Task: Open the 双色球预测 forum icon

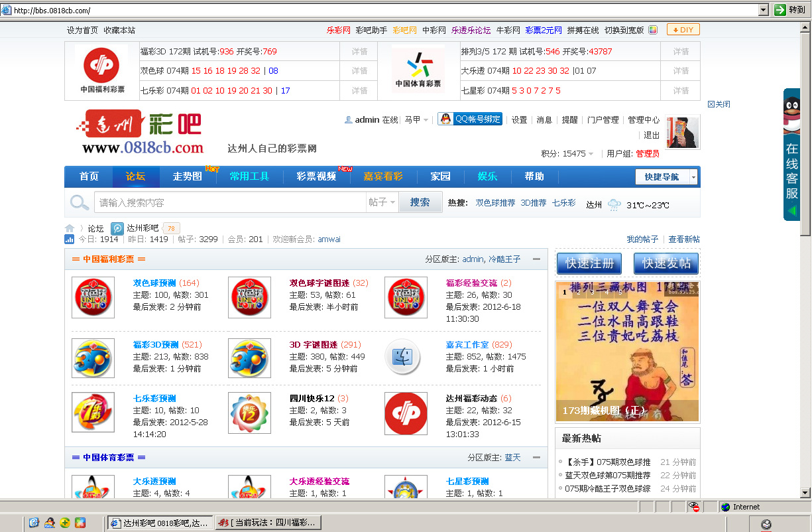Action: (x=93, y=297)
